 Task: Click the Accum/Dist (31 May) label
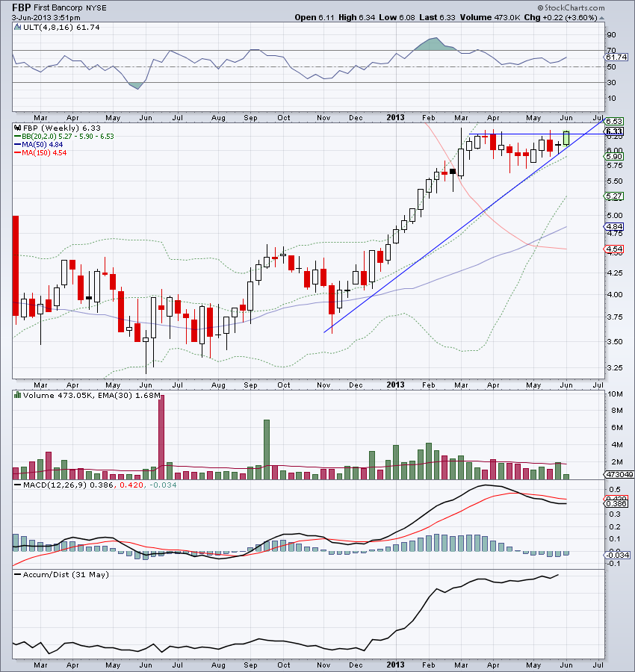[66, 575]
